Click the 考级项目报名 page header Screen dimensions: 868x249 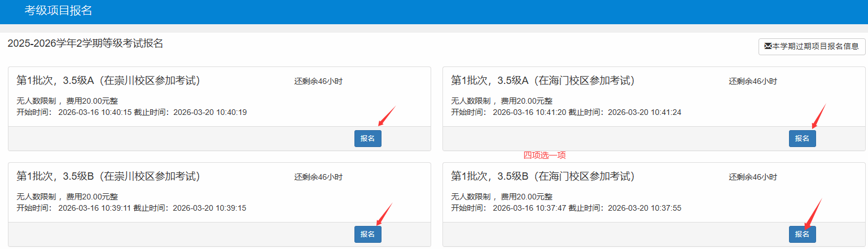click(58, 11)
